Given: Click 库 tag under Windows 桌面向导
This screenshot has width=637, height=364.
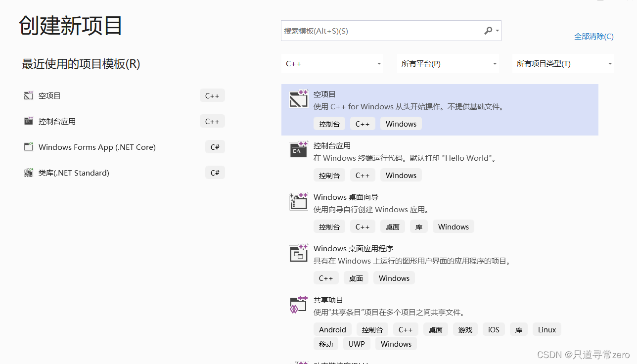Looking at the screenshot, I should click(x=419, y=227).
